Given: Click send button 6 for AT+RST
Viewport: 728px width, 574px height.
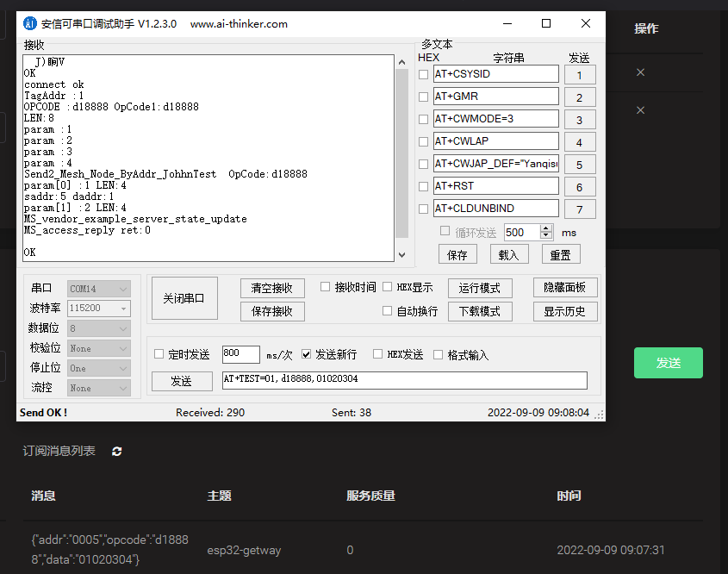Looking at the screenshot, I should pyautogui.click(x=580, y=187).
